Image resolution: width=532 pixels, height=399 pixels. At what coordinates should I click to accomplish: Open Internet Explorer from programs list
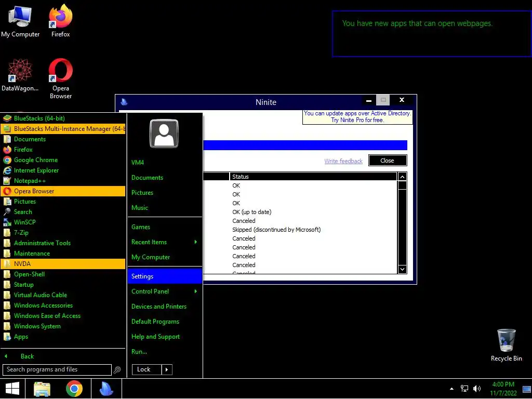[x=63, y=170]
